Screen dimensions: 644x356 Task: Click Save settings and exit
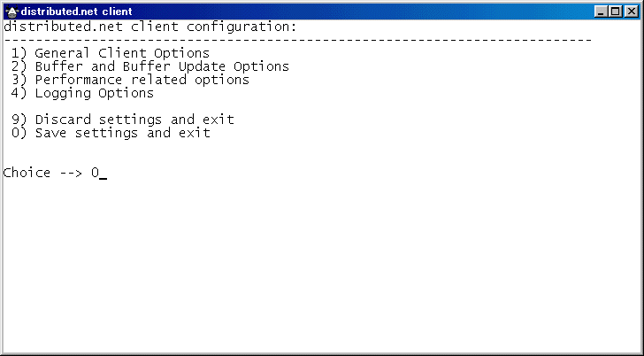click(111, 133)
